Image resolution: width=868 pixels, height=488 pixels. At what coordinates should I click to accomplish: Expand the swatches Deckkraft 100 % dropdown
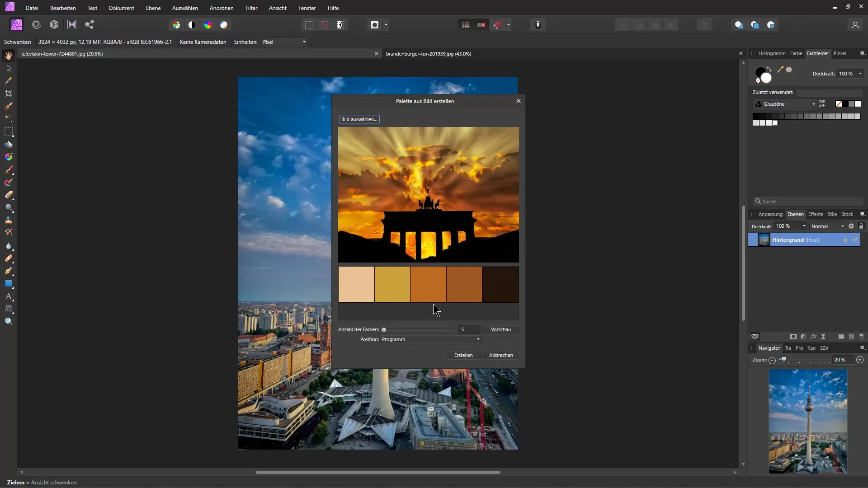860,74
